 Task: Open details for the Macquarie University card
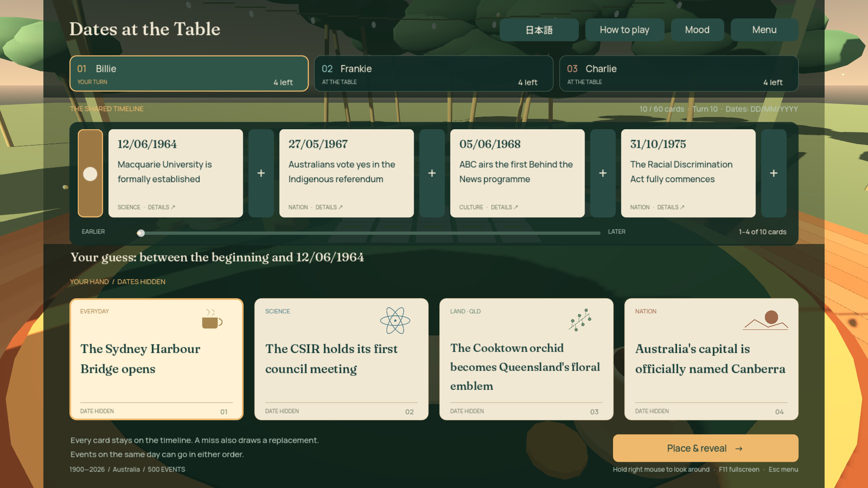pos(161,207)
